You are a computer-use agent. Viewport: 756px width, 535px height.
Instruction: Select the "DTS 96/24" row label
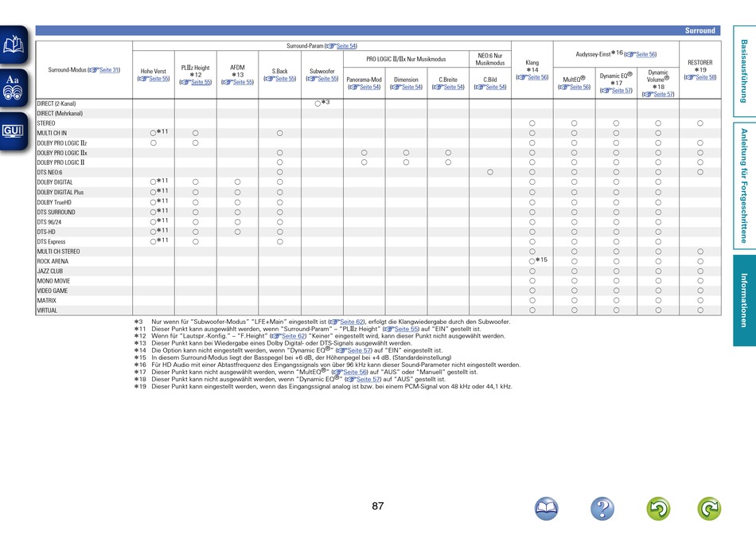[x=49, y=222]
